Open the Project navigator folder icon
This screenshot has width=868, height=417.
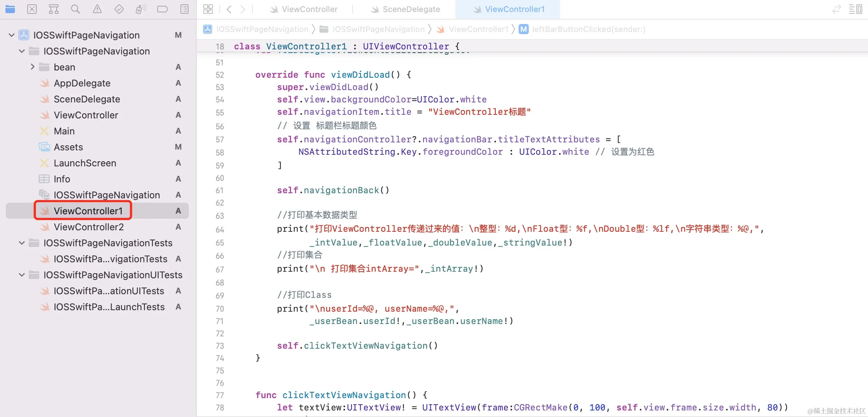10,9
